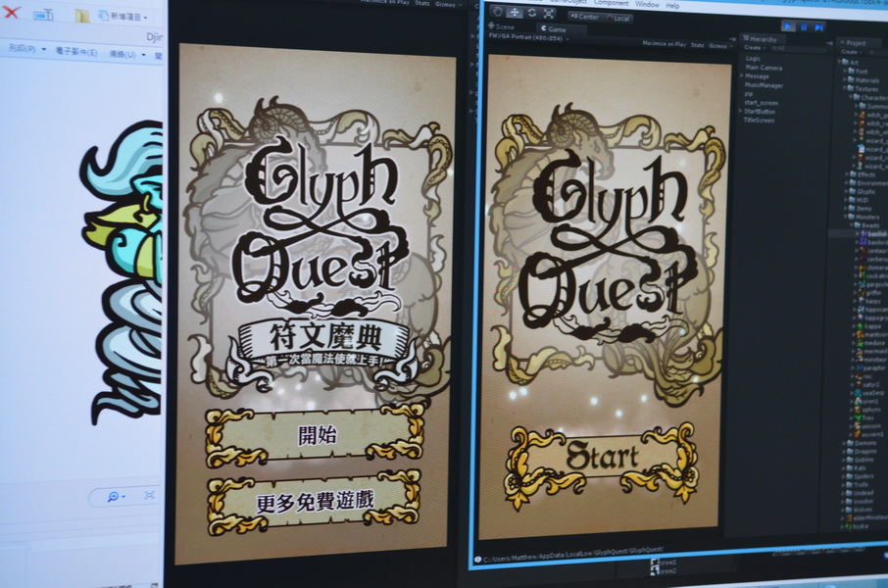Screen dimensions: 888x588
Task: Open the Create dropdown in Hierarchy panel
Action: click(753, 47)
